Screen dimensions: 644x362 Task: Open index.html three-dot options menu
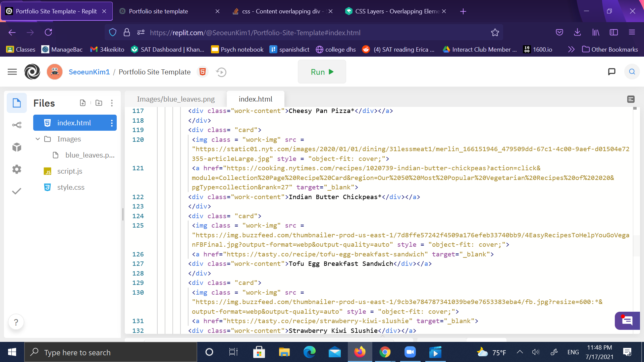pyautogui.click(x=112, y=123)
